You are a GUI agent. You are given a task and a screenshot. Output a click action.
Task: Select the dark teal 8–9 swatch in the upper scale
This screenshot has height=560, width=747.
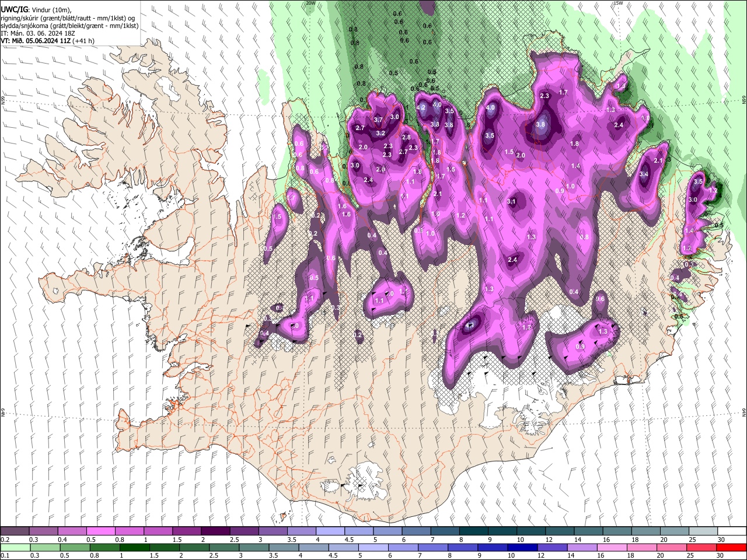point(473,531)
